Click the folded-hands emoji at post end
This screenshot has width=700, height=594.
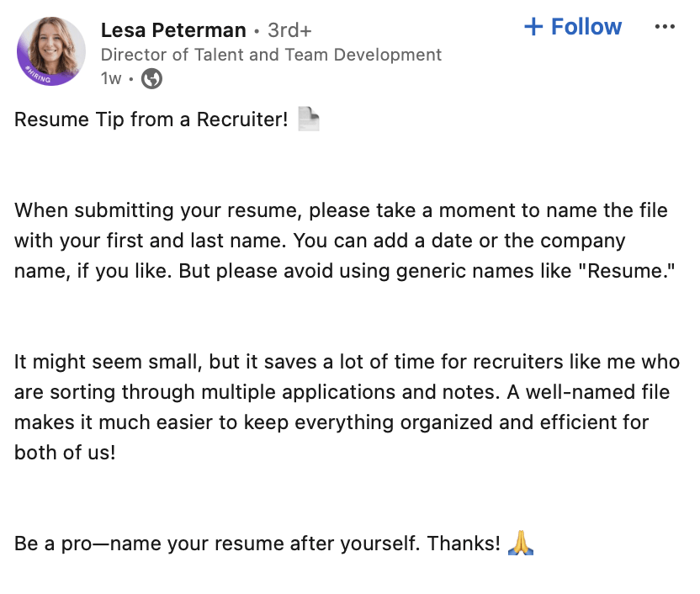tap(522, 544)
